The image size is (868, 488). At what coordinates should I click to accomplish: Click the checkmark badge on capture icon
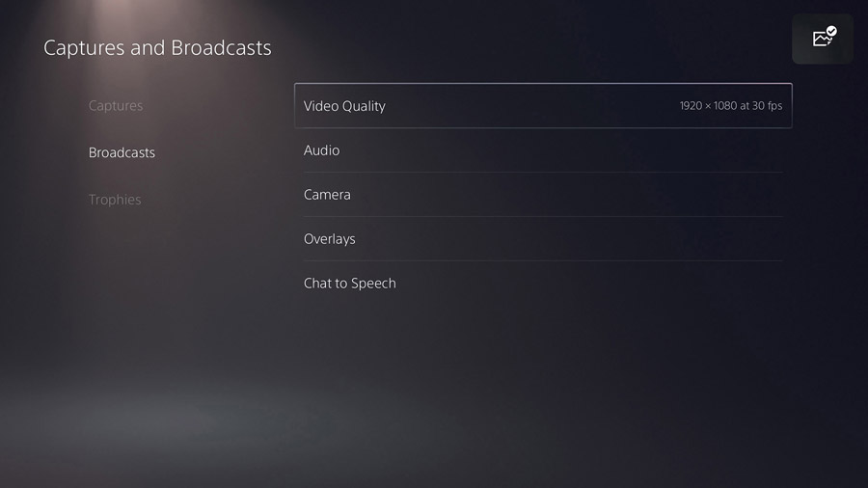point(831,31)
